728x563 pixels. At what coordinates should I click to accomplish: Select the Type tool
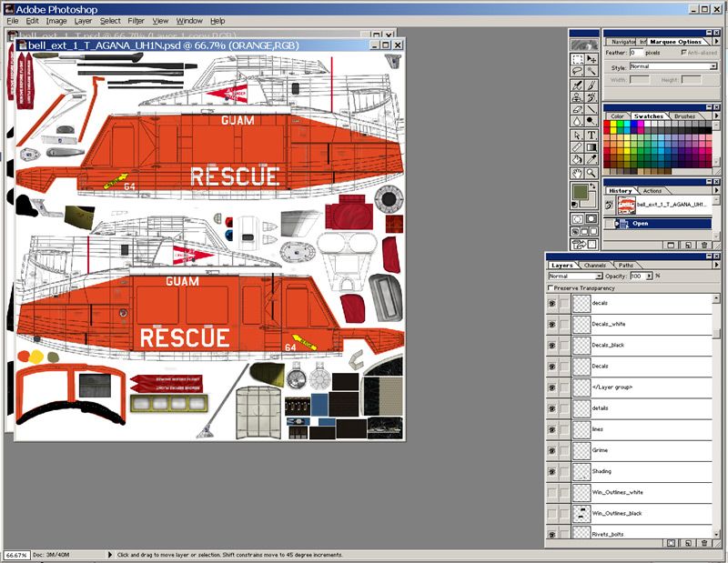[591, 135]
